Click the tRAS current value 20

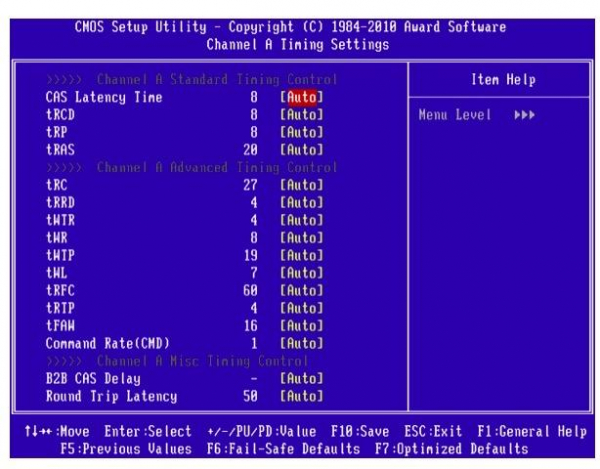tap(250, 150)
